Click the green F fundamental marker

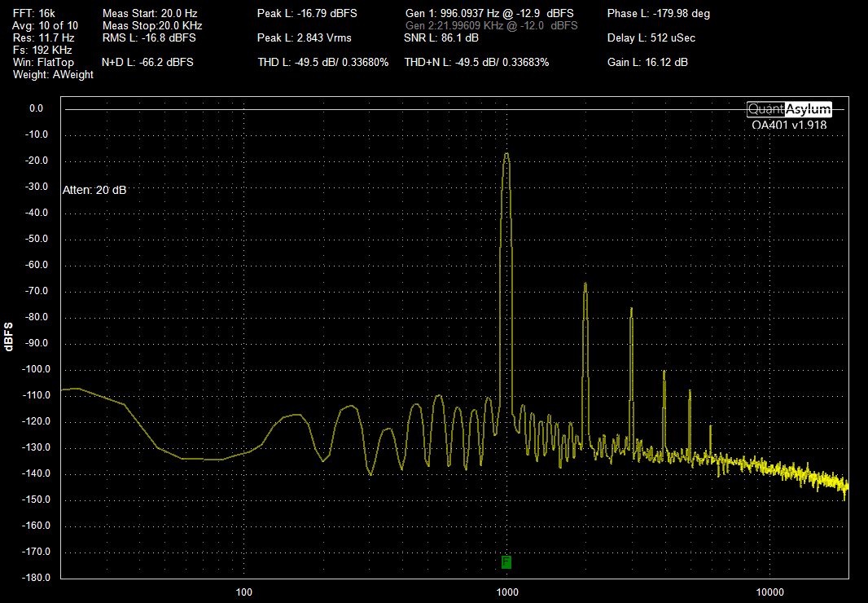point(506,562)
